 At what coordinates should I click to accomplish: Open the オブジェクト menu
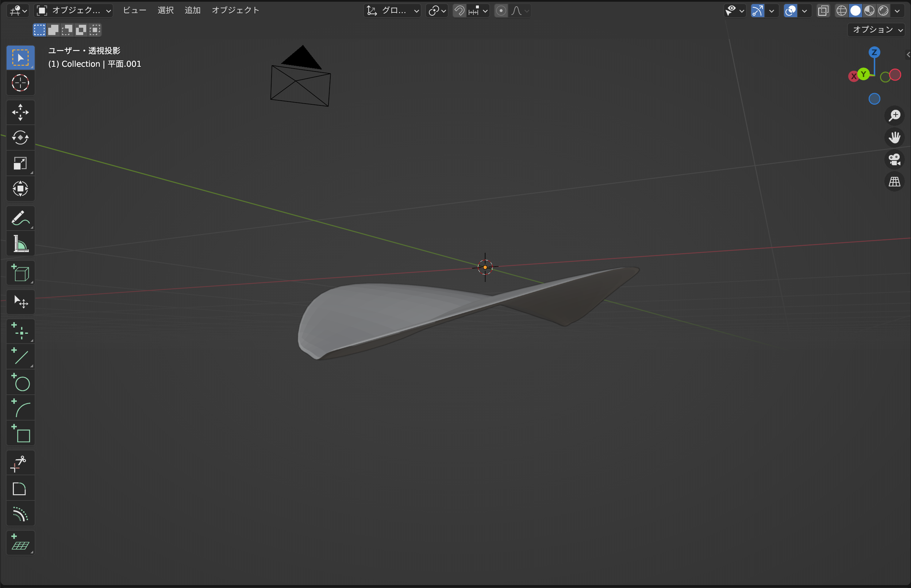[235, 11]
